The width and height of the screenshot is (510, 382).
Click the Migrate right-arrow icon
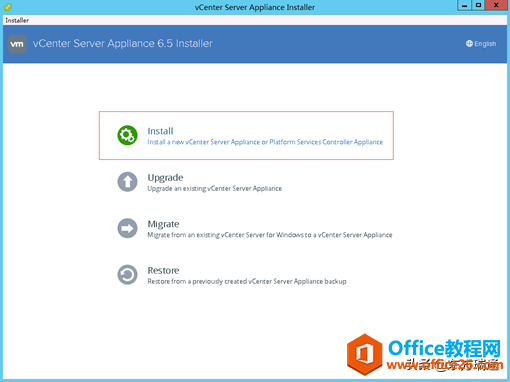coord(127,228)
